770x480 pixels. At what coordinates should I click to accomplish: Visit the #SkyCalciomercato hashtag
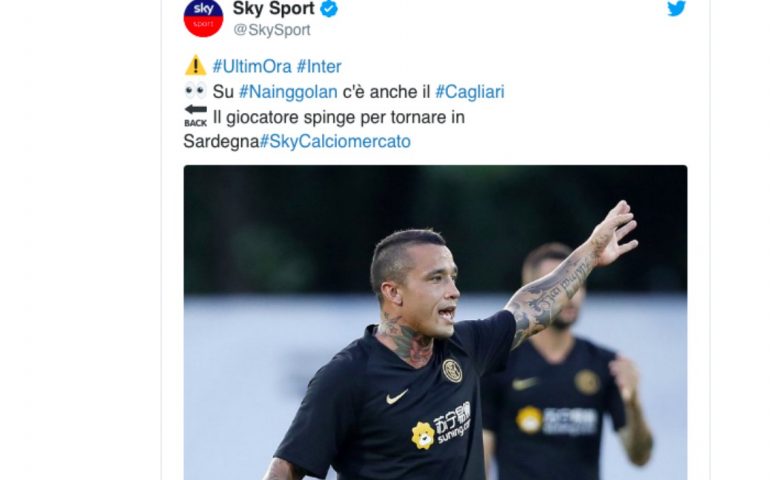point(335,141)
